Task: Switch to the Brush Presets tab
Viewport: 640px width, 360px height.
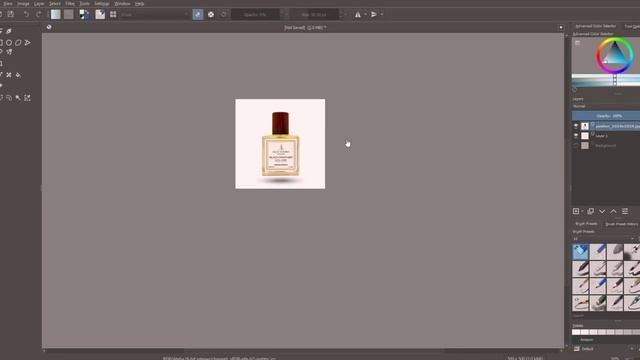Action: (x=586, y=224)
